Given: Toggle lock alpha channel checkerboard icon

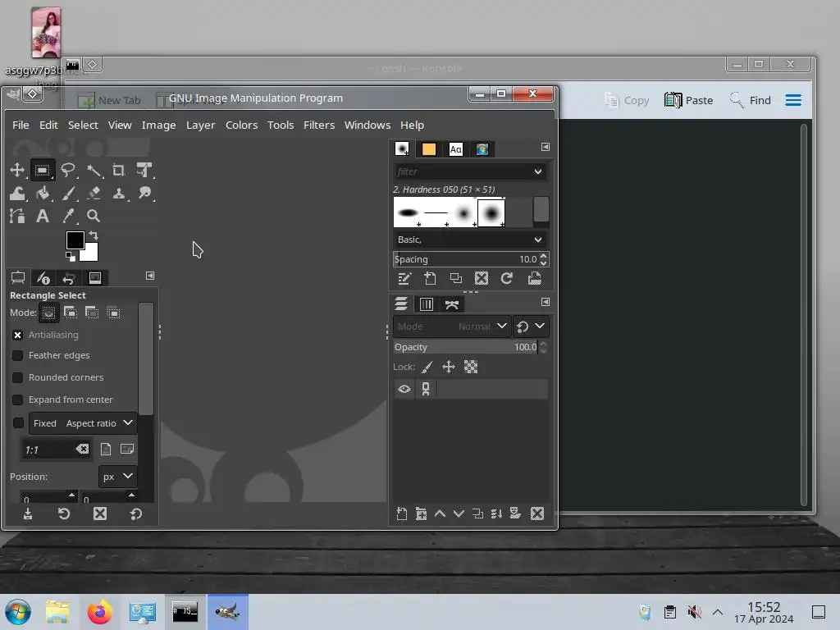Looking at the screenshot, I should click(x=471, y=367).
